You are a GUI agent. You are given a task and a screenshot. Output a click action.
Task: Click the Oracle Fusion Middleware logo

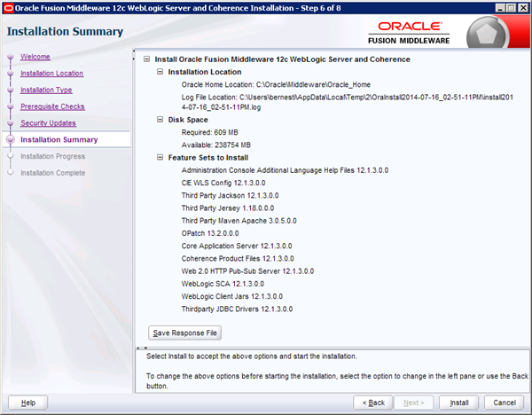(409, 33)
